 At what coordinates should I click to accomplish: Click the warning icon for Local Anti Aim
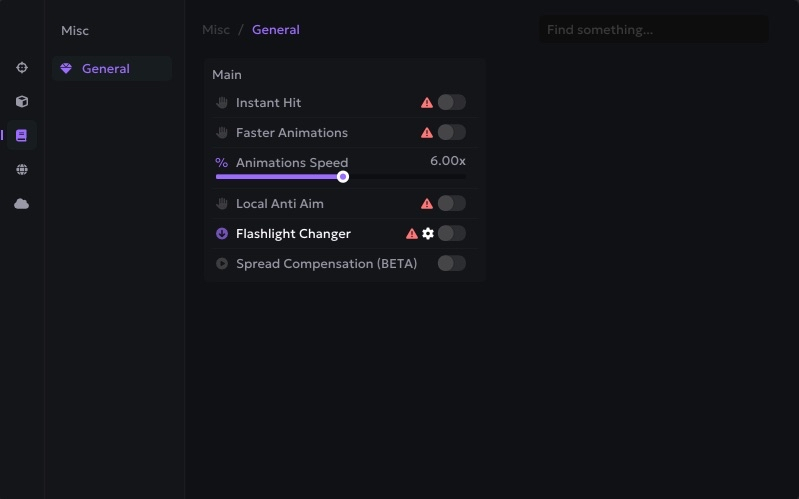427,203
